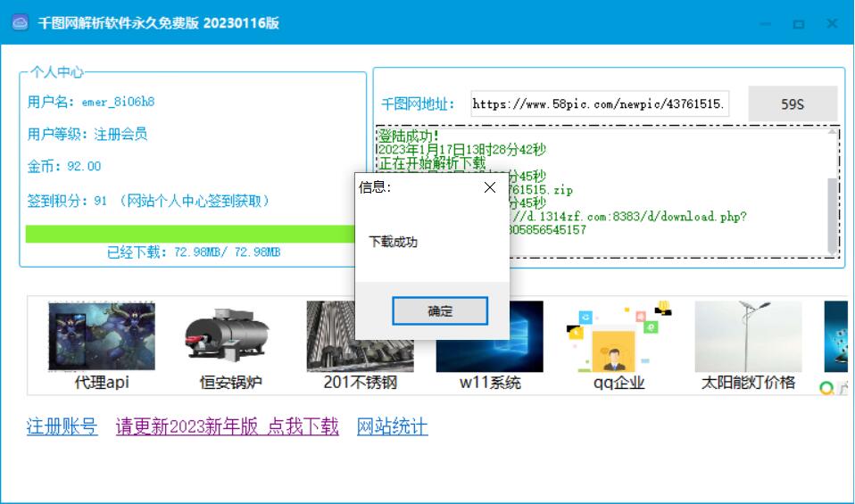Click the 2023年1月17日13时28分42秒 log line
This screenshot has height=504, width=855.
(x=462, y=149)
